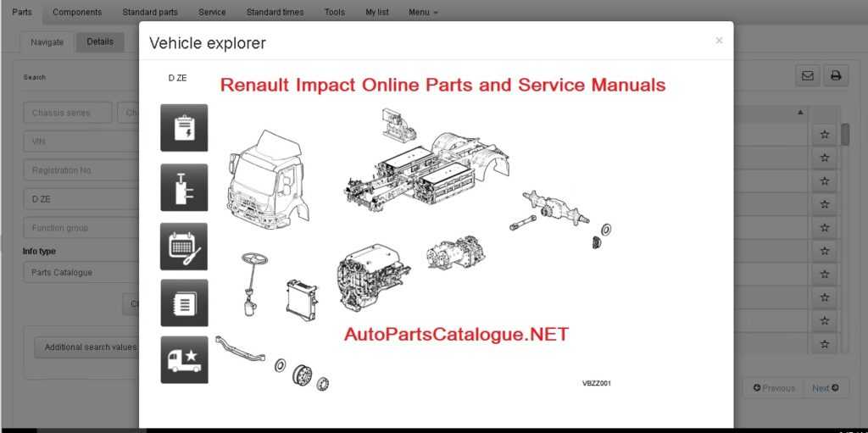
Task: Select the gearbox component in diagram
Action: (456, 253)
